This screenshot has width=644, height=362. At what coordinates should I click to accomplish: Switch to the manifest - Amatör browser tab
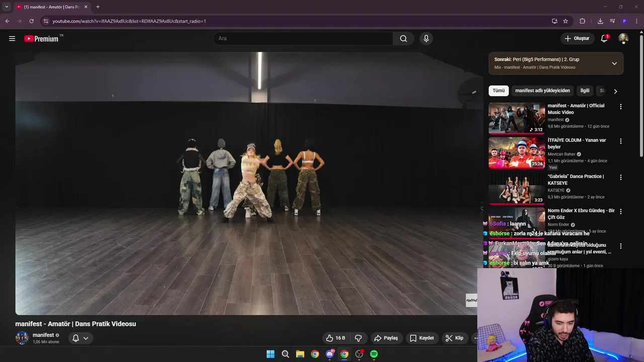click(51, 7)
